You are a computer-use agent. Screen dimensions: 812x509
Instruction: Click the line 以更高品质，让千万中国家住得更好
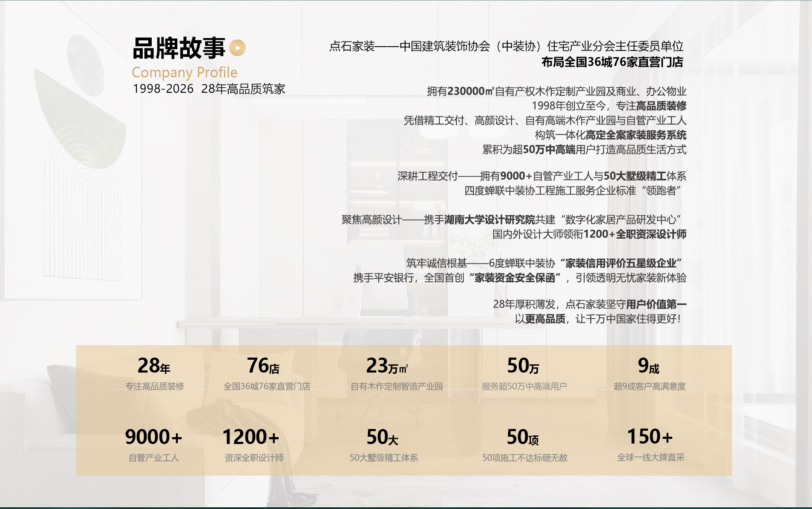598,319
